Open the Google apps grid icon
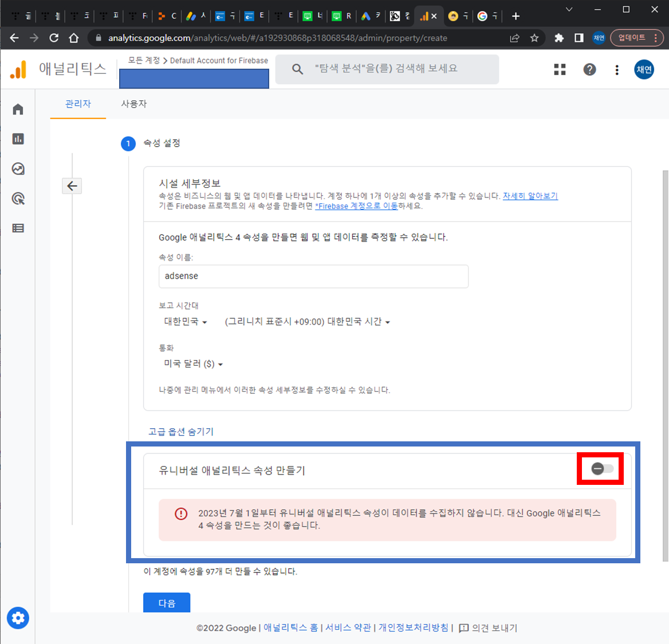 (560, 69)
